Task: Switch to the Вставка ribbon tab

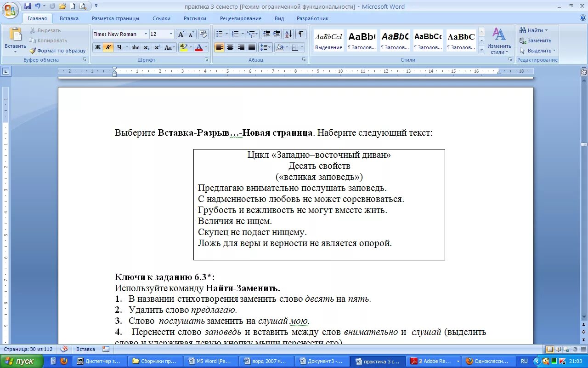Action: 69,18
